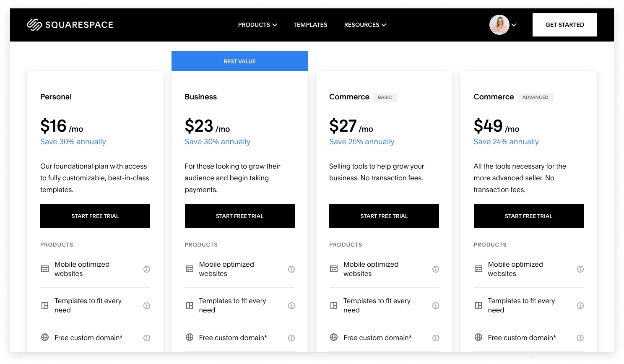Image resolution: width=624 pixels, height=364 pixels.
Task: Click the BEST VALUE banner above Business
Action: (239, 61)
